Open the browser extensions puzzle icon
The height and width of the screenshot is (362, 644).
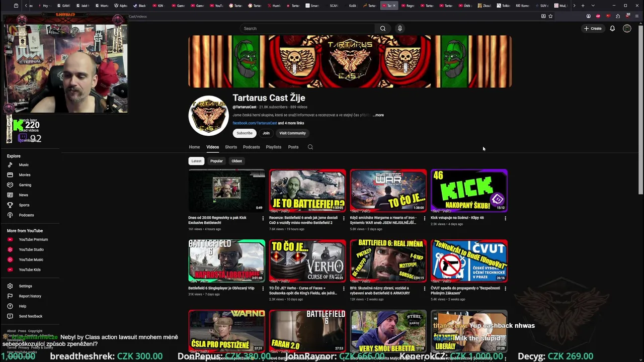[617, 16]
